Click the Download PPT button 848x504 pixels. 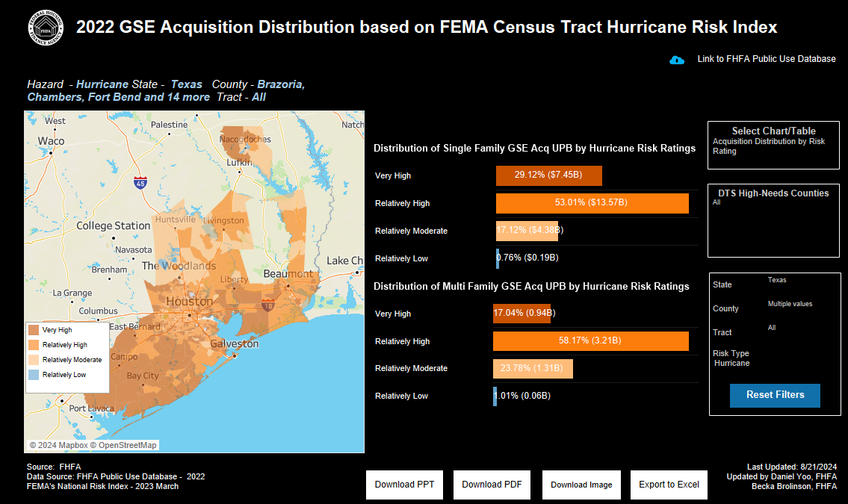[x=404, y=485]
